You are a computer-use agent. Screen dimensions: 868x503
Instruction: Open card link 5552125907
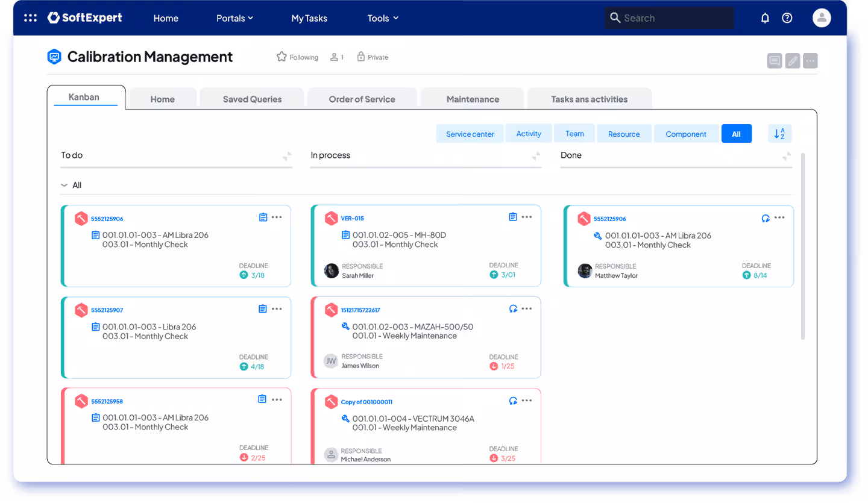point(107,310)
